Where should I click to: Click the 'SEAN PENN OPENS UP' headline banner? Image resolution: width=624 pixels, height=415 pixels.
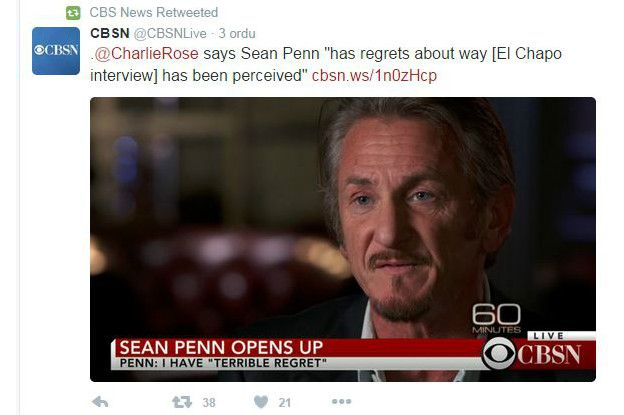(221, 347)
